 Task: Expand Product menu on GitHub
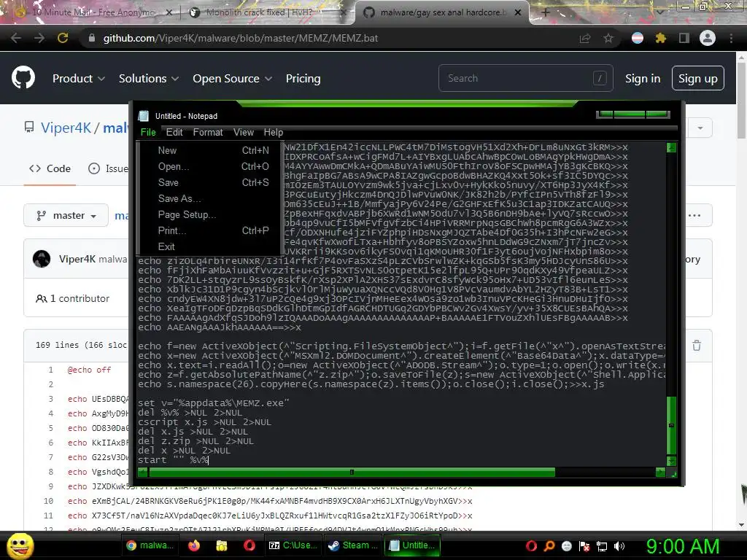(x=79, y=78)
